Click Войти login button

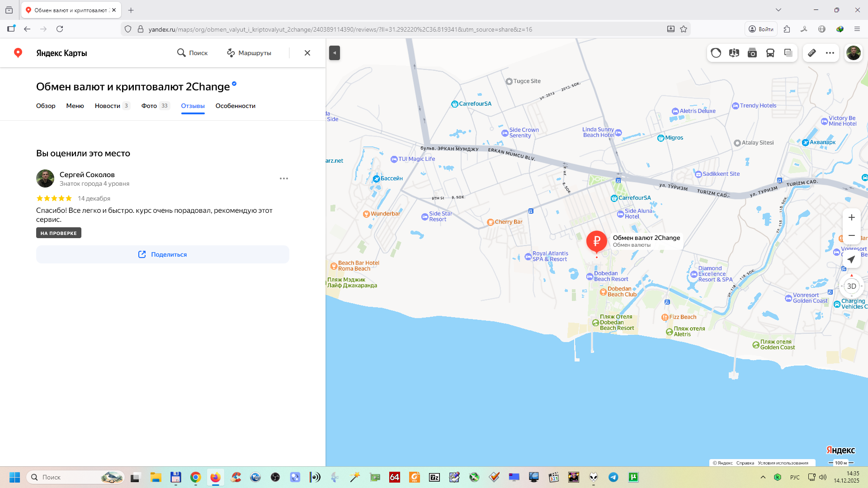[761, 29]
